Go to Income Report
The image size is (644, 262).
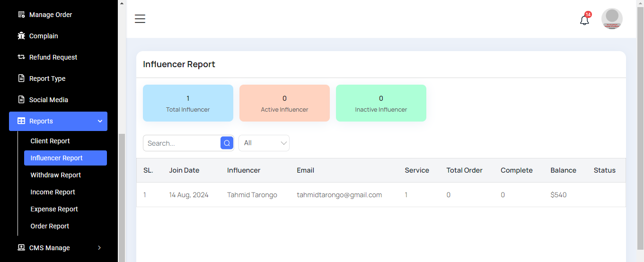pos(53,192)
